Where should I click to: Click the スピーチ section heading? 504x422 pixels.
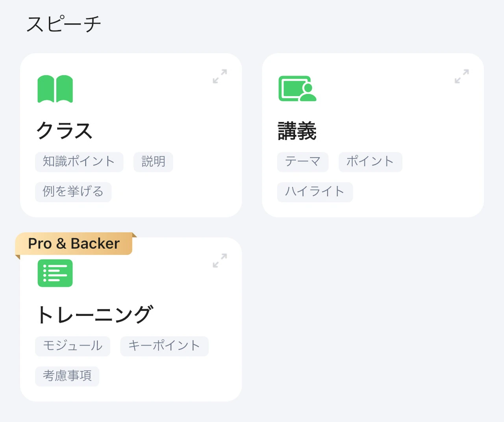(x=64, y=24)
